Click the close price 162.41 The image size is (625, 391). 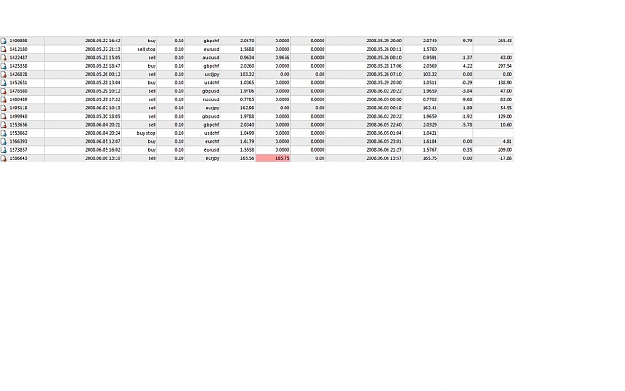tap(430, 108)
